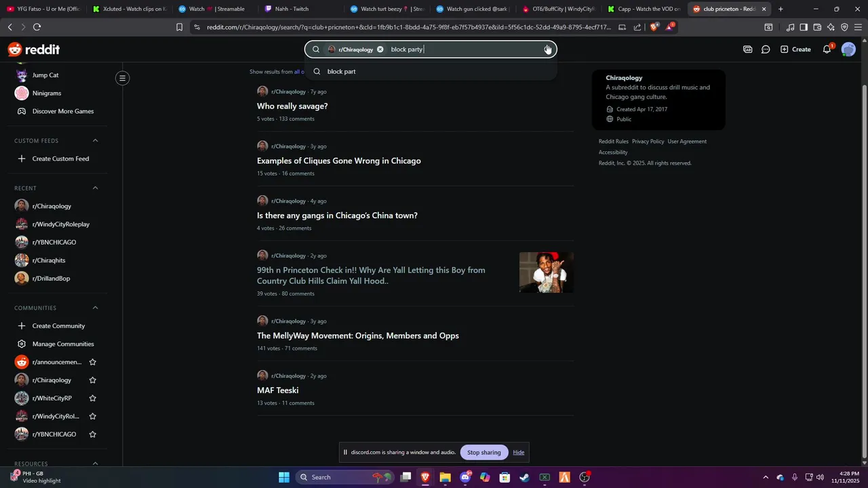
Task: Open the browser hamburger menu
Action: [858, 27]
